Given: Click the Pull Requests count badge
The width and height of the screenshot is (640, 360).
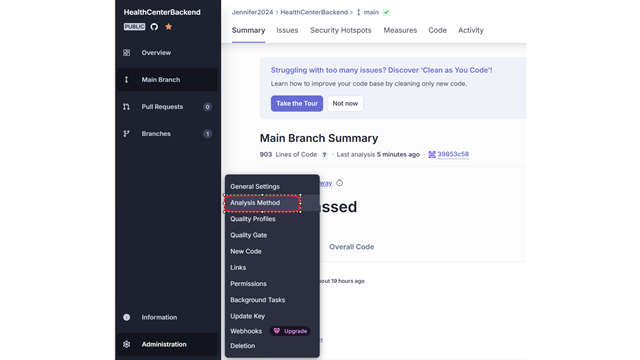Looking at the screenshot, I should (207, 107).
